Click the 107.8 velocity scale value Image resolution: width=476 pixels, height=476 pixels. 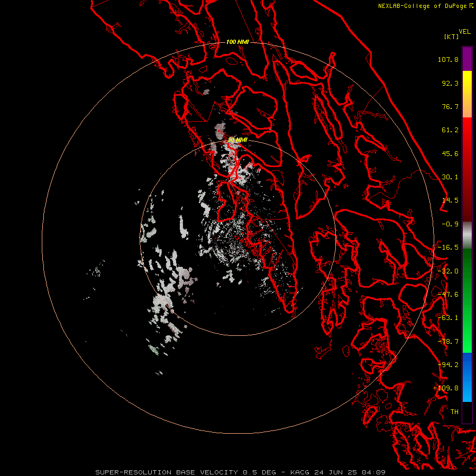pos(448,59)
